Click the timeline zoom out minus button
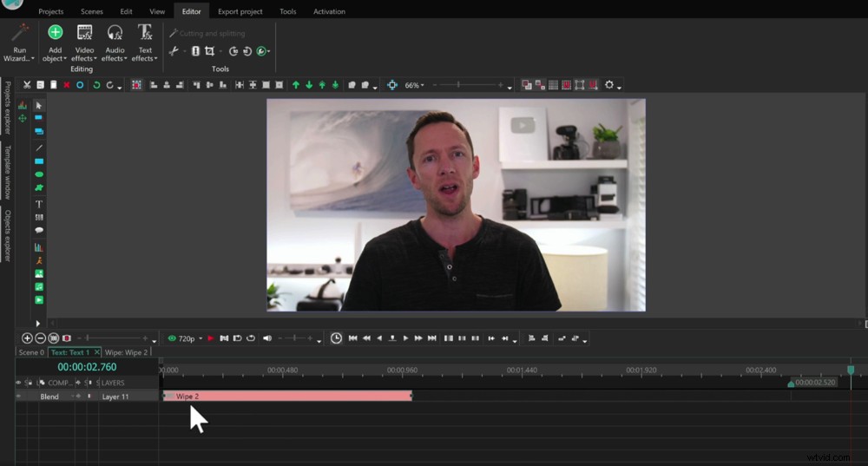 tap(40, 338)
